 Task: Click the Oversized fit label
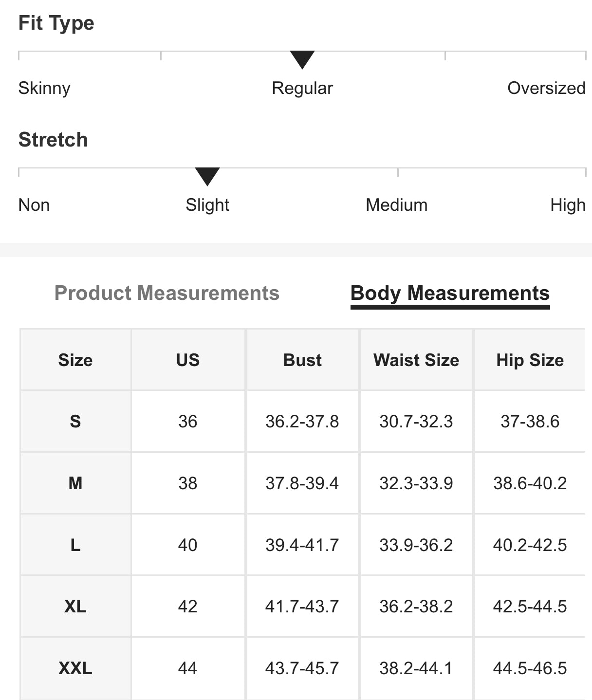click(546, 88)
